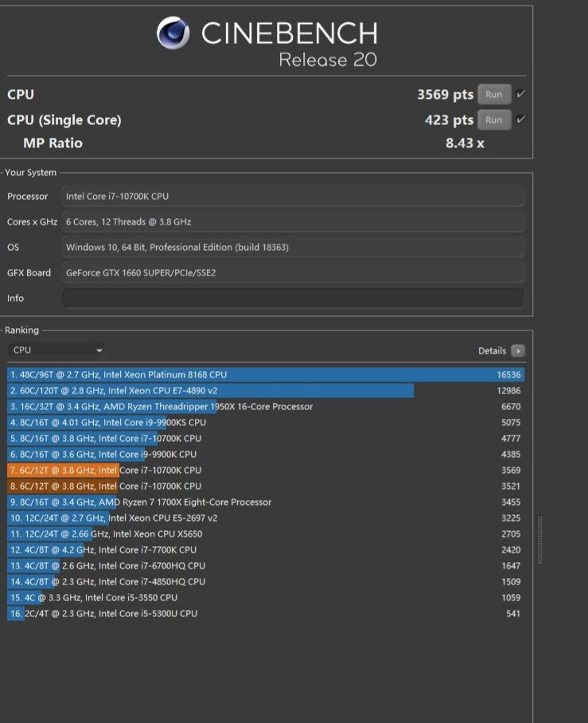The height and width of the screenshot is (723, 588).
Task: Select the Xeon E7-4890 v2 ranking row
Action: [266, 390]
